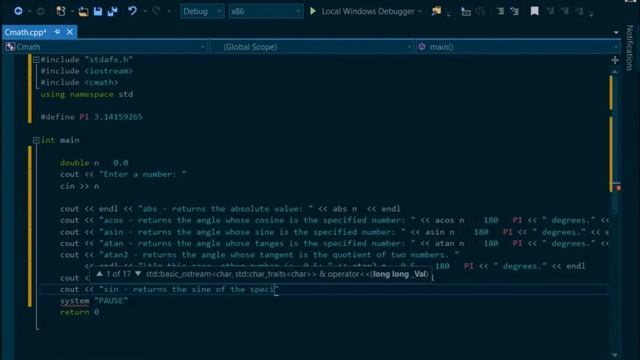Image resolution: width=640 pixels, height=360 pixels.
Task: Click the abs absolute value cout line
Action: [230, 209]
